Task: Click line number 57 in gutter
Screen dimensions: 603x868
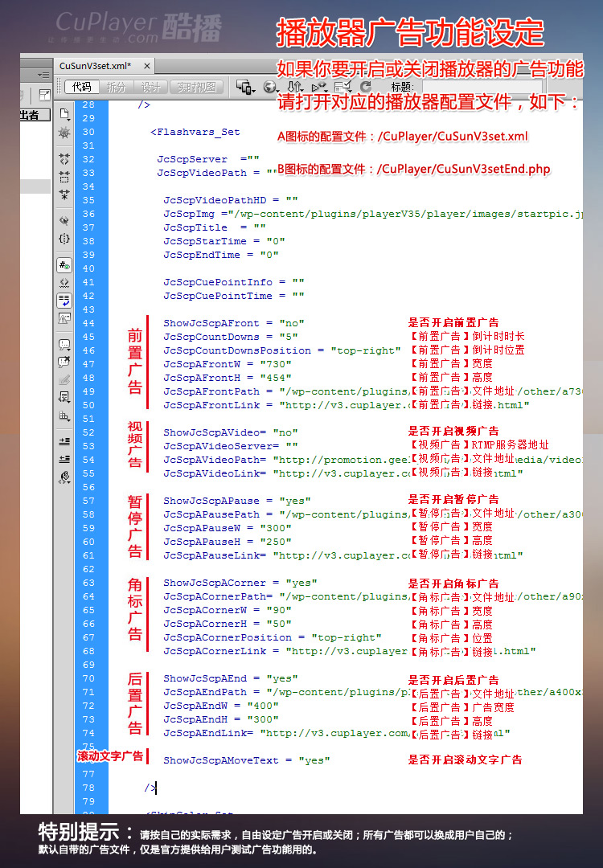Action: coord(88,501)
